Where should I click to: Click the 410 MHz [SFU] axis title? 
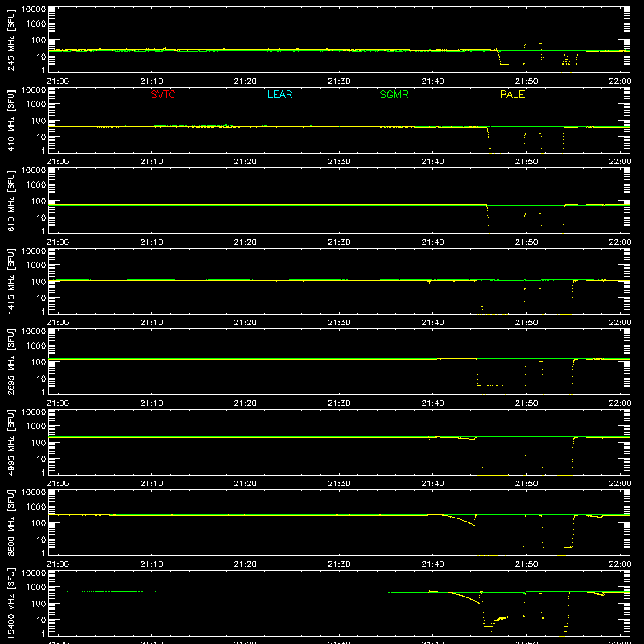pos(11,120)
